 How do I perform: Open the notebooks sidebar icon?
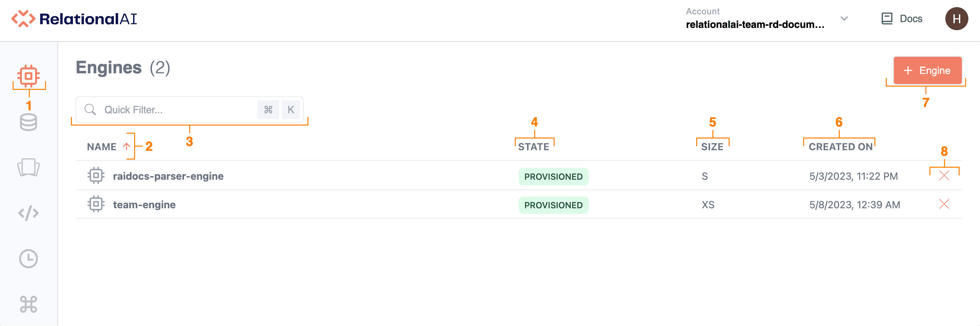tap(29, 168)
